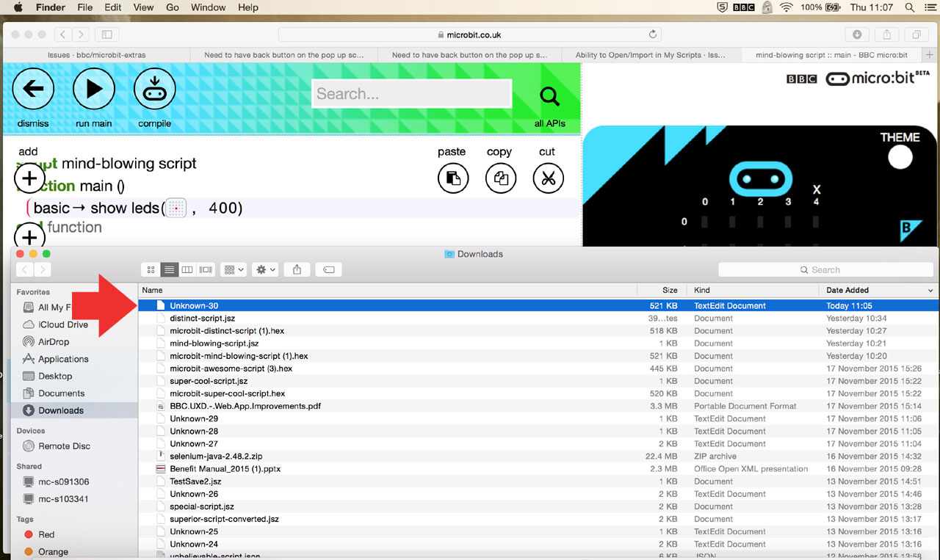Select Downloads in Finder sidebar
This screenshot has width=940, height=560.
tap(61, 410)
